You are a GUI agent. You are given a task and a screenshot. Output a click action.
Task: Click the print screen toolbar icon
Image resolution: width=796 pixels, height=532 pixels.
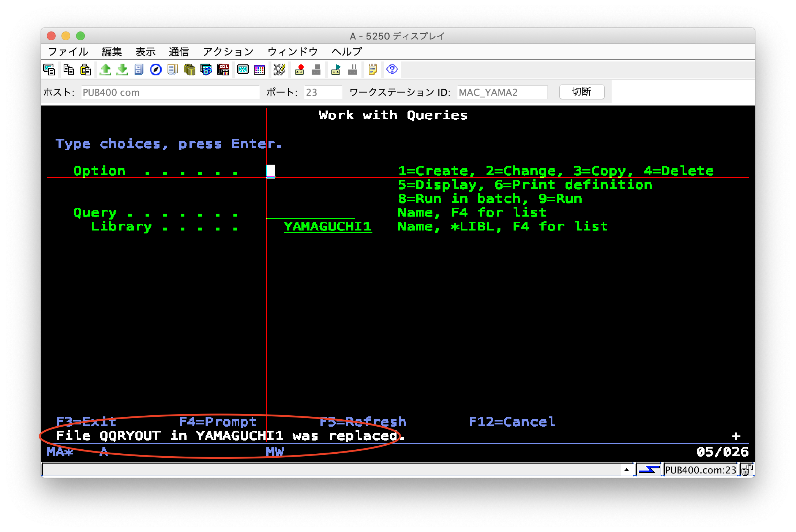pos(49,70)
